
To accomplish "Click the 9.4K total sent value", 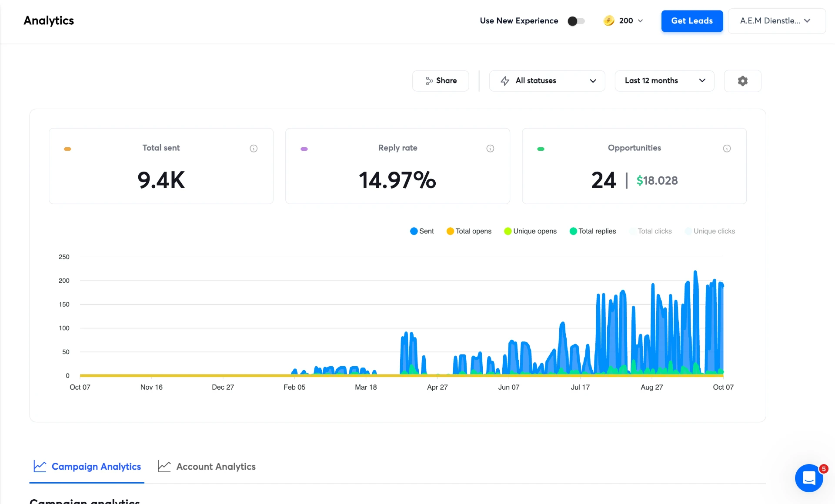I will point(161,180).
